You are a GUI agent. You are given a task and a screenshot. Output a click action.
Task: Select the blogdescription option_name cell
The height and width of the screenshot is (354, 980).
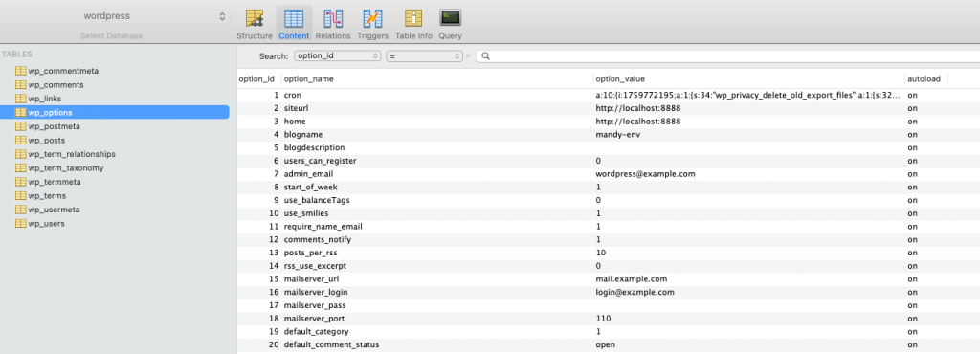click(x=314, y=148)
